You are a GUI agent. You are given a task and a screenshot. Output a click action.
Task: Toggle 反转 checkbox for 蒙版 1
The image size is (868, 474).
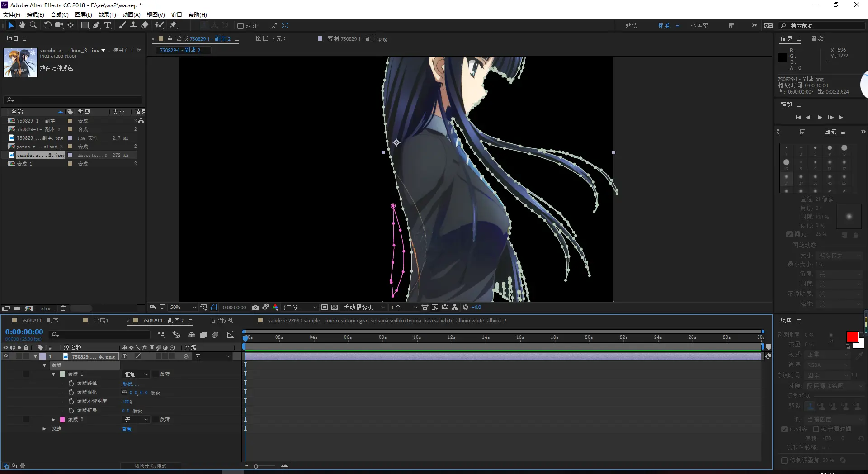156,374
